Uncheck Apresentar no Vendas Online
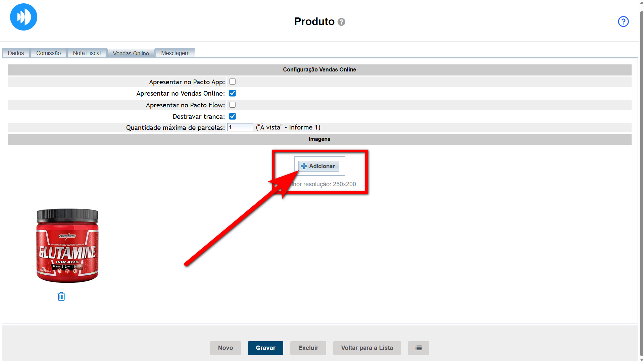This screenshot has width=644, height=362. [232, 93]
